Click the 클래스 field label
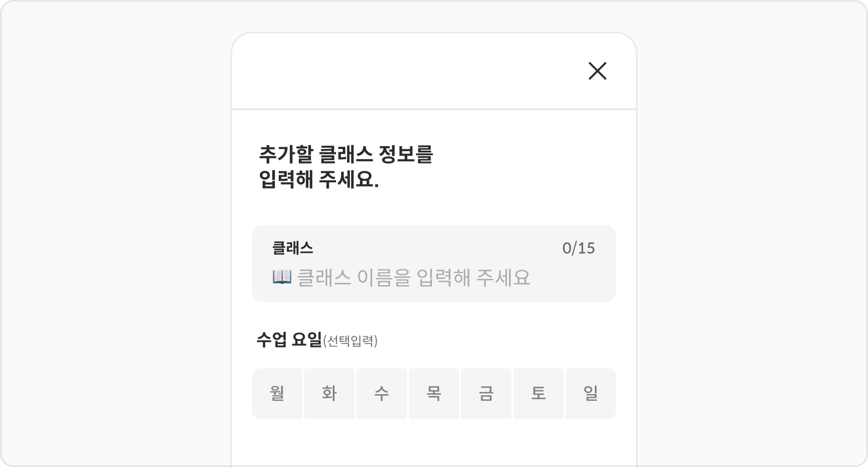The width and height of the screenshot is (868, 467). coord(293,248)
